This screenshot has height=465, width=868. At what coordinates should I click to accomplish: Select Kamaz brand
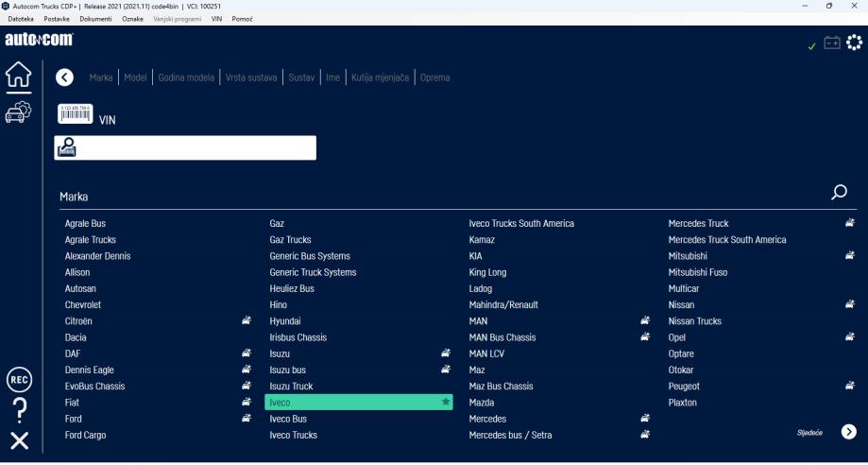pyautogui.click(x=482, y=240)
